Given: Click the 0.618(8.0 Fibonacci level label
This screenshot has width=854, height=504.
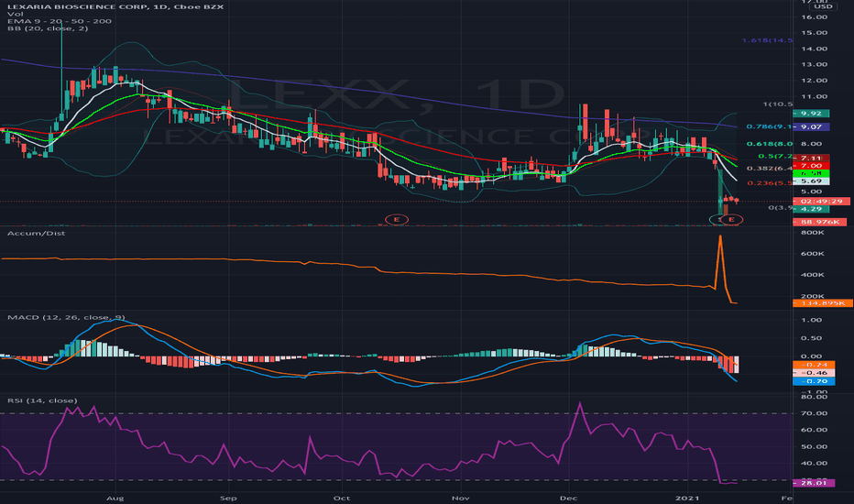Looking at the screenshot, I should pyautogui.click(x=770, y=144).
